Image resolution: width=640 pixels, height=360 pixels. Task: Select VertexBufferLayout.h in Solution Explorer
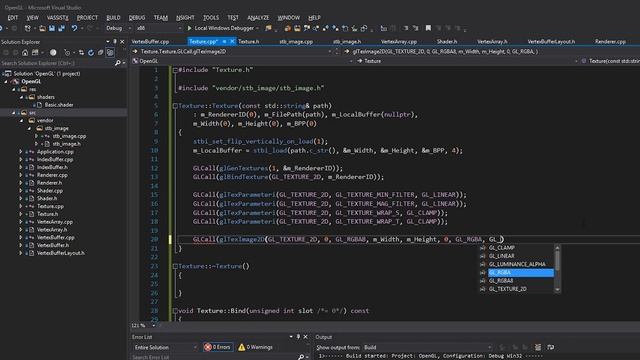(x=61, y=253)
